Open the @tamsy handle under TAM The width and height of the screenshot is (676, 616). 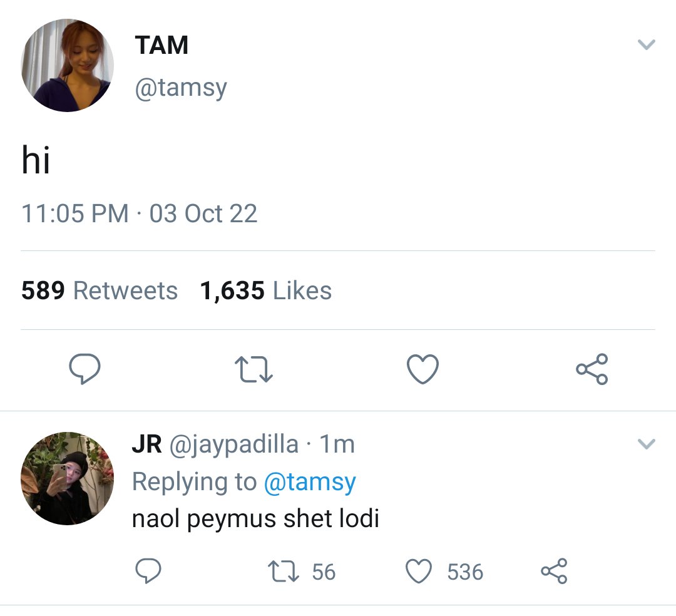pyautogui.click(x=181, y=88)
